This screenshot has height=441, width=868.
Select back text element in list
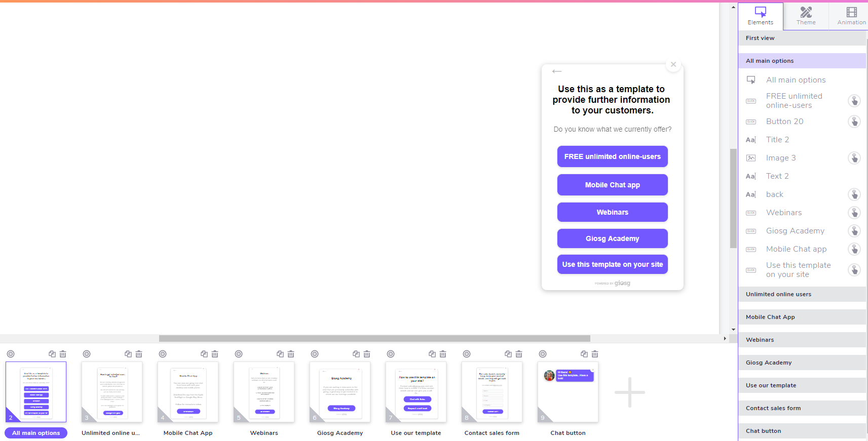[774, 194]
